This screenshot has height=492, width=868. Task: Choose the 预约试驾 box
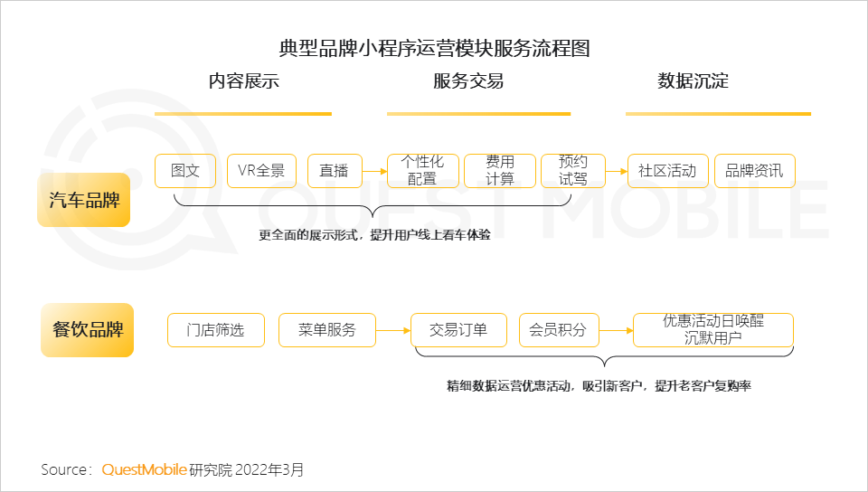point(572,171)
